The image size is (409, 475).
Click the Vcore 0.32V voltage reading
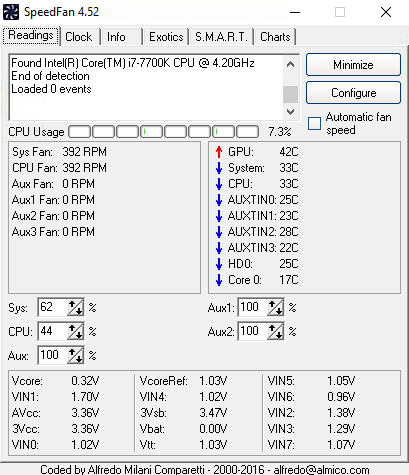pos(55,381)
